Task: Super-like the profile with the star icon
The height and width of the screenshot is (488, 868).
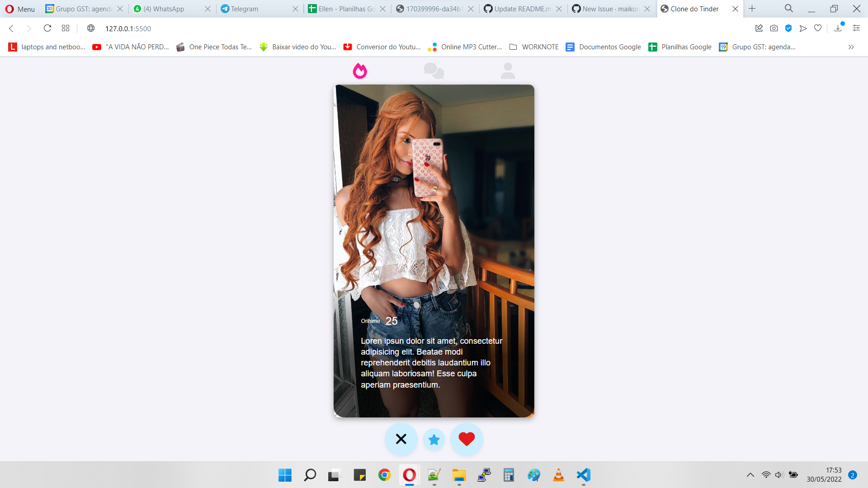Action: (x=434, y=439)
